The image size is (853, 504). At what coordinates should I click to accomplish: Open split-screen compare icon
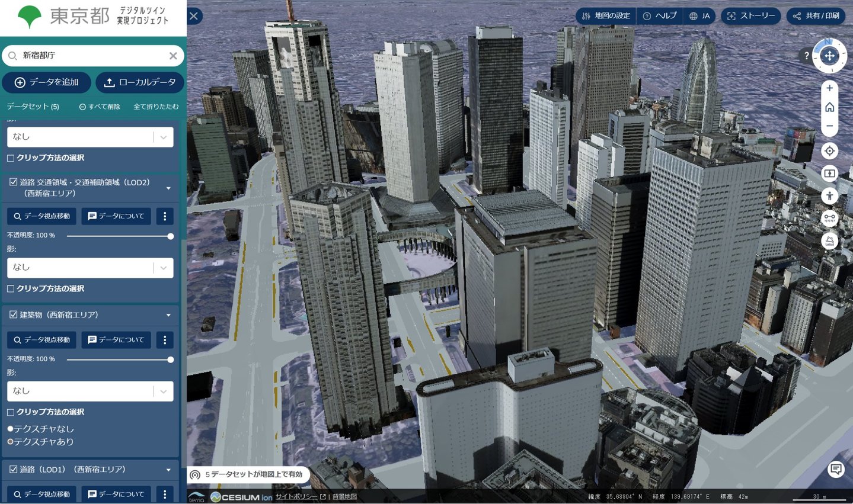829,174
